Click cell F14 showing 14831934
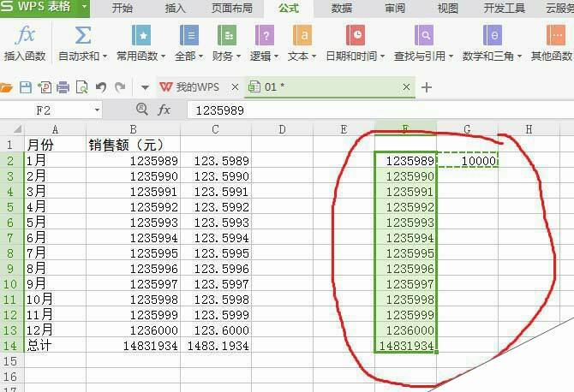 point(405,346)
